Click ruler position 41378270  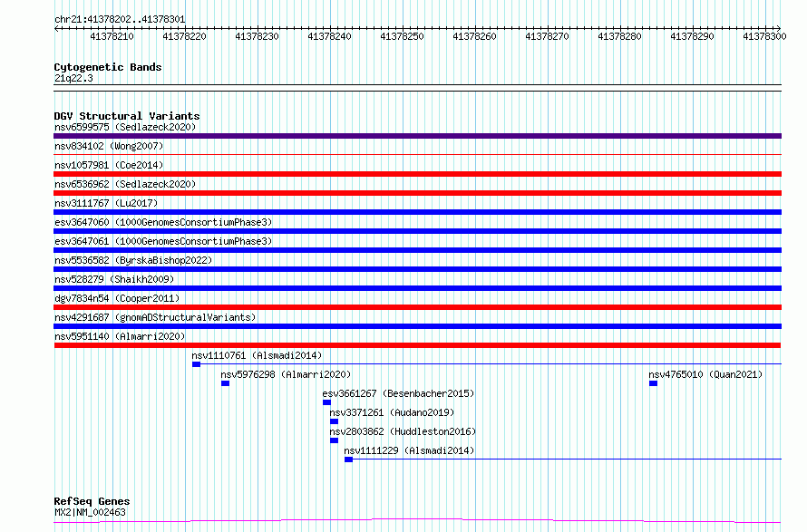(x=547, y=36)
